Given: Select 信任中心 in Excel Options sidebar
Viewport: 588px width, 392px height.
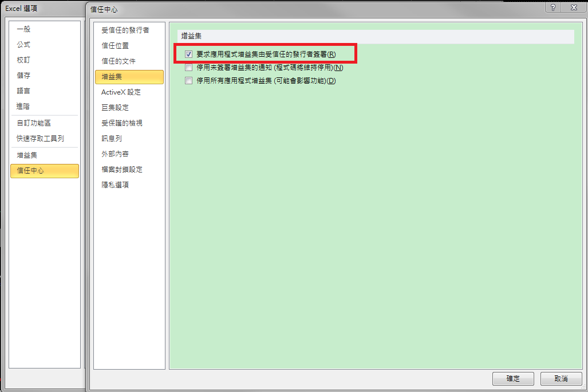Looking at the screenshot, I should click(44, 171).
